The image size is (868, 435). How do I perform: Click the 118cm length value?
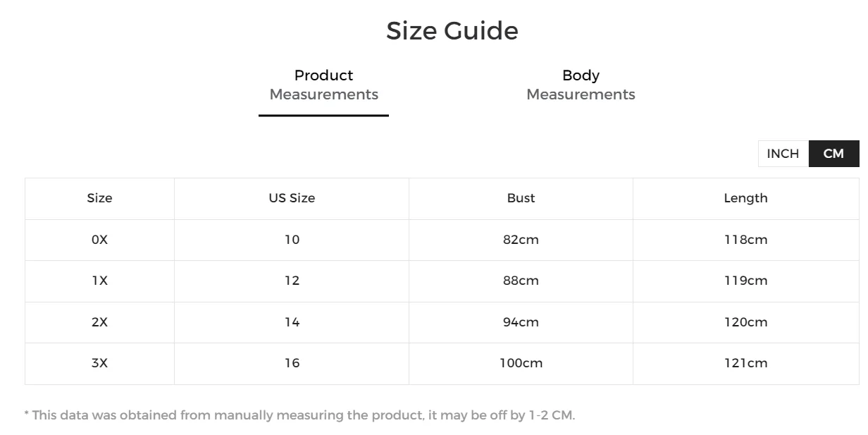(745, 240)
